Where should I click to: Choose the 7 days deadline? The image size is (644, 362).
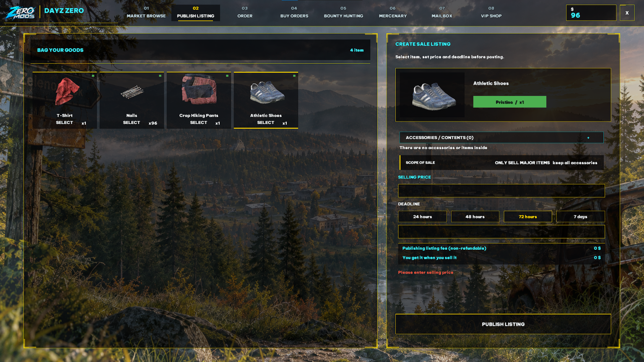[581, 217]
